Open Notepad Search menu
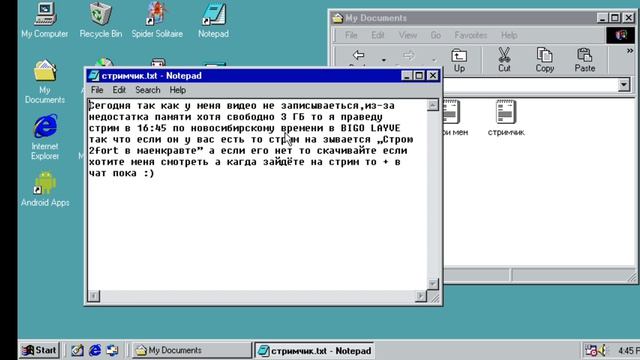Screen dimensions: 640x360 tap(147, 90)
